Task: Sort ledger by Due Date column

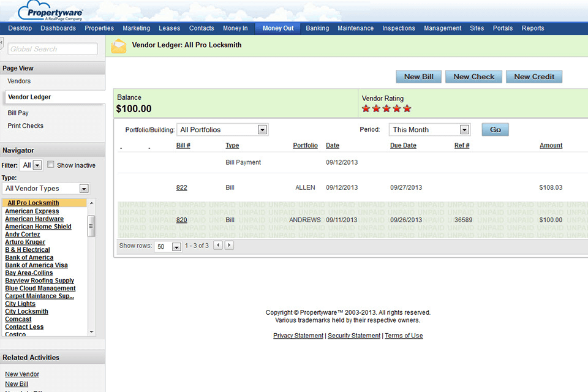Action: [x=403, y=146]
